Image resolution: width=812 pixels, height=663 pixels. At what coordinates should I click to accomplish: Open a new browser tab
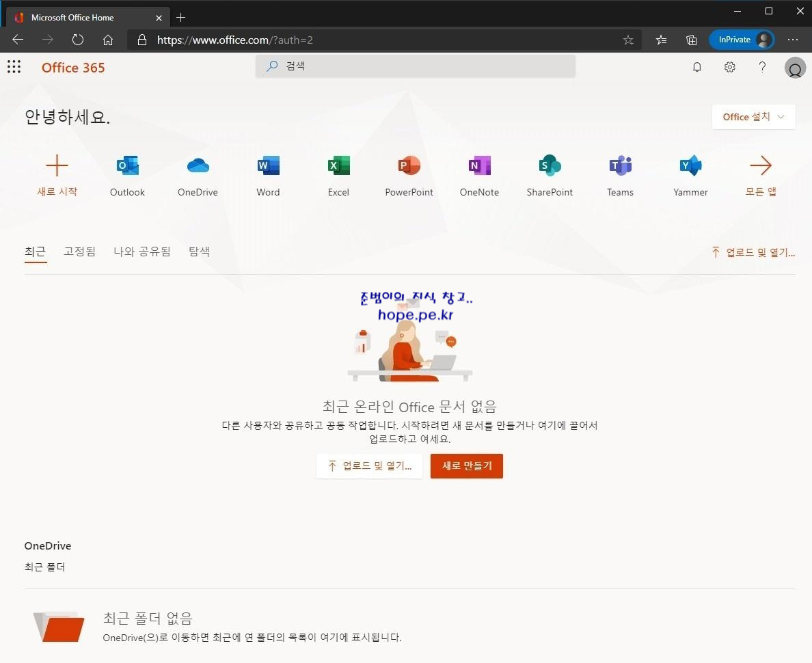[x=180, y=18]
